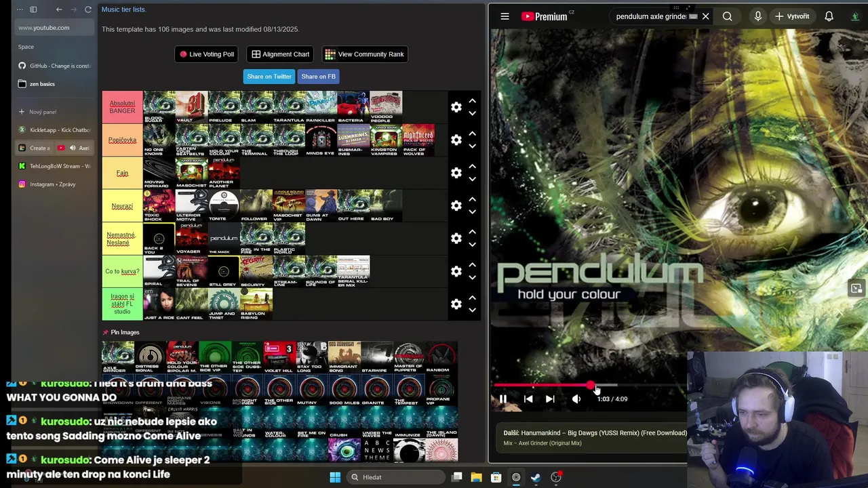Select the Pack of Wolves thumbnail

coord(418,140)
